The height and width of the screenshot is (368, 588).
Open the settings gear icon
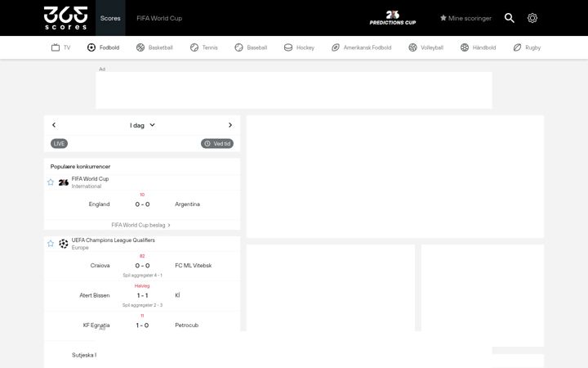tap(532, 18)
